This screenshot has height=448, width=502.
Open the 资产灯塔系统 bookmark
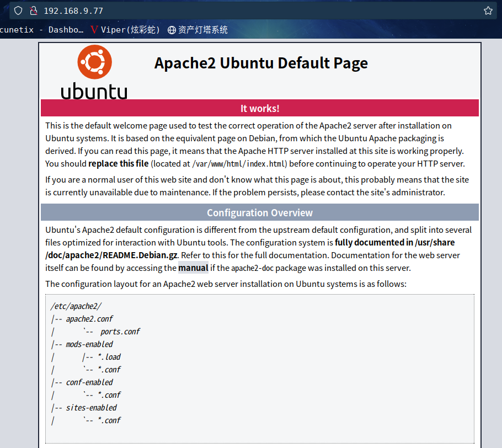(197, 30)
